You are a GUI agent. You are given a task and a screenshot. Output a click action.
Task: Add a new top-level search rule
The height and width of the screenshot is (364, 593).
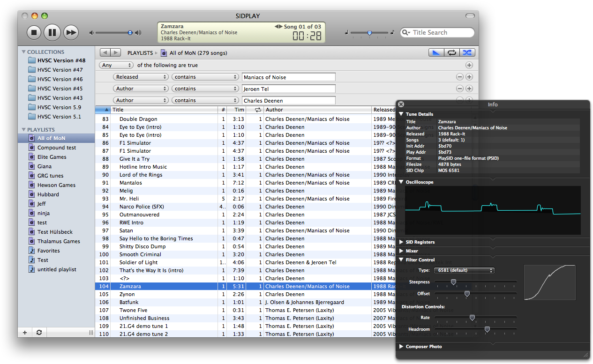(469, 65)
